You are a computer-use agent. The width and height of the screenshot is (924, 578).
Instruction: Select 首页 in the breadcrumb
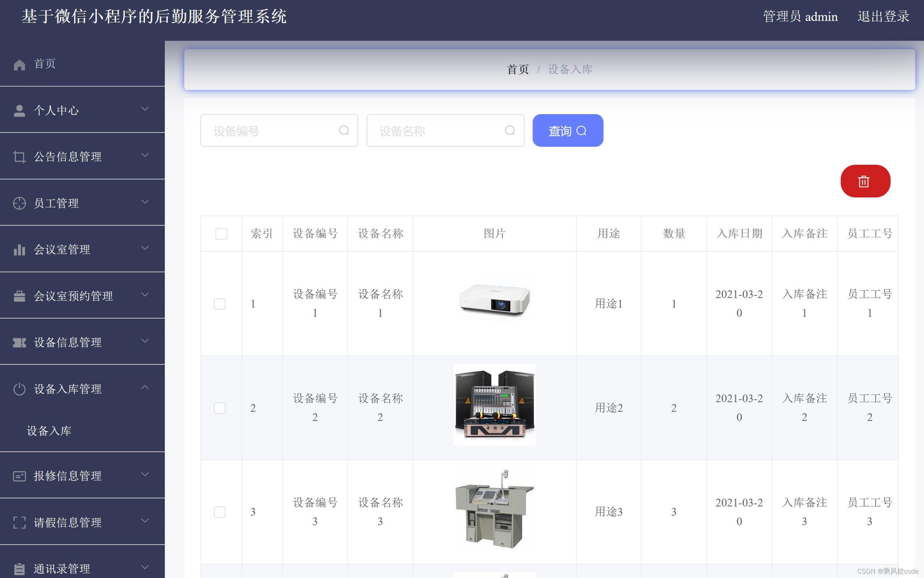click(518, 69)
